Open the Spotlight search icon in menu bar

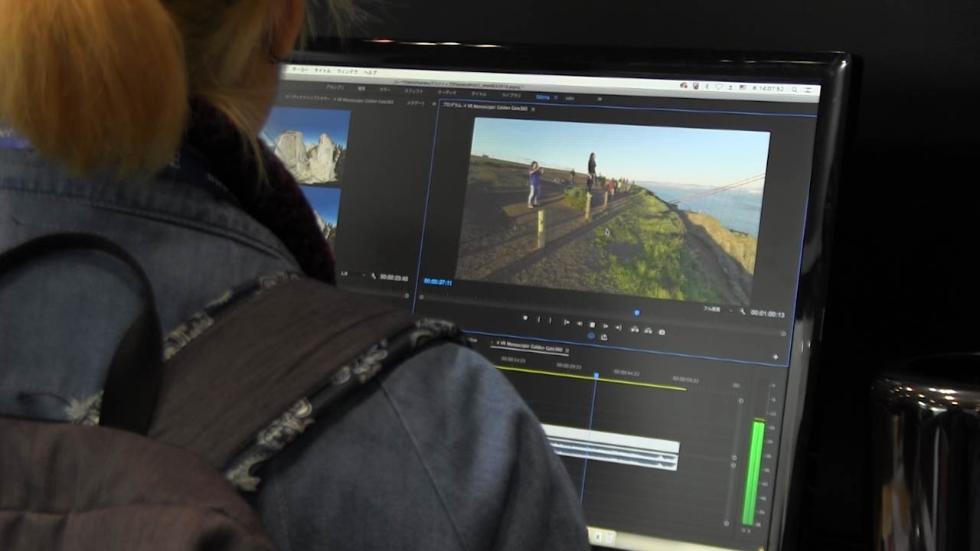click(x=794, y=89)
